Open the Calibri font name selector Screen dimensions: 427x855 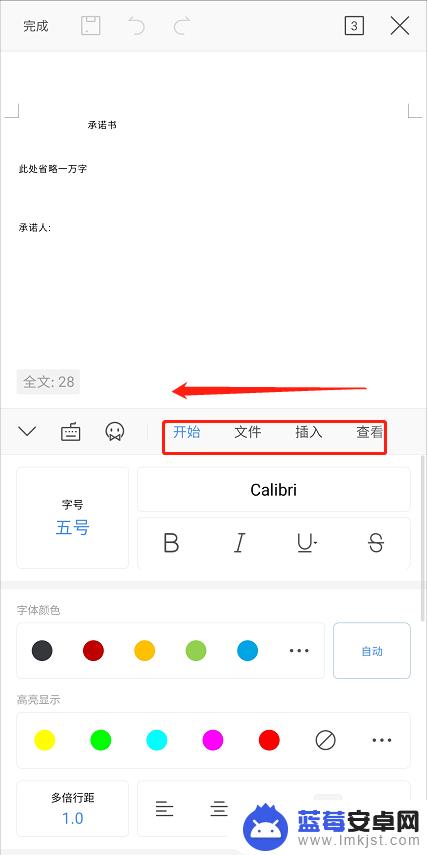tap(274, 490)
